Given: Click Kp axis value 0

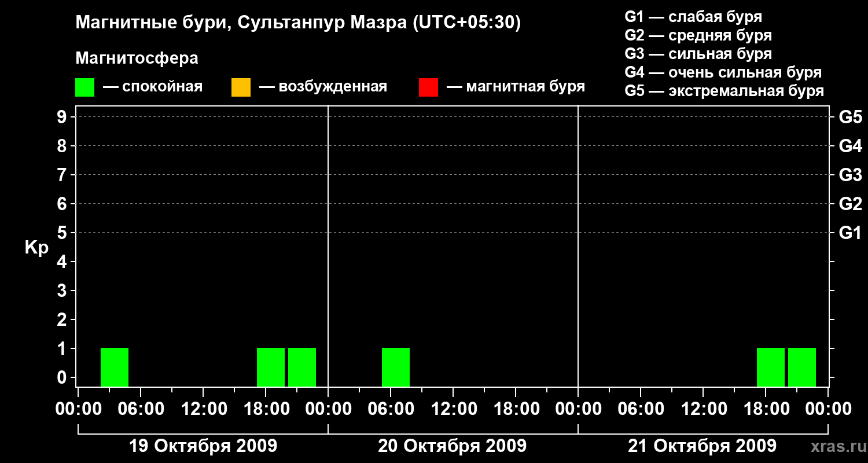Looking at the screenshot, I should pyautogui.click(x=63, y=377).
